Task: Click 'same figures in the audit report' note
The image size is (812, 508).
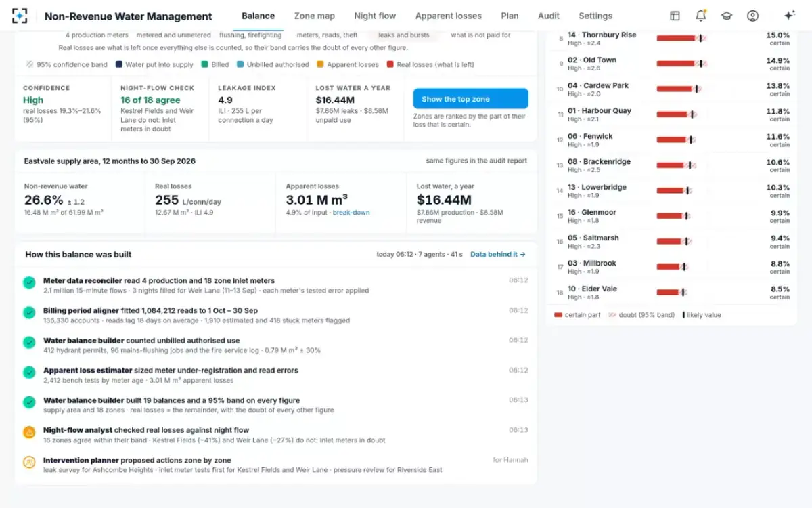Action: click(476, 161)
